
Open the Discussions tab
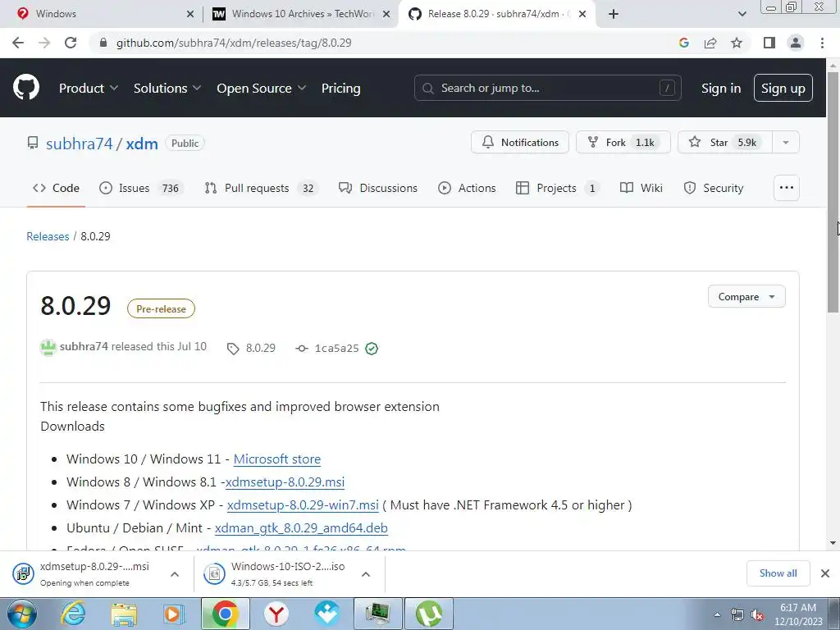(x=377, y=188)
